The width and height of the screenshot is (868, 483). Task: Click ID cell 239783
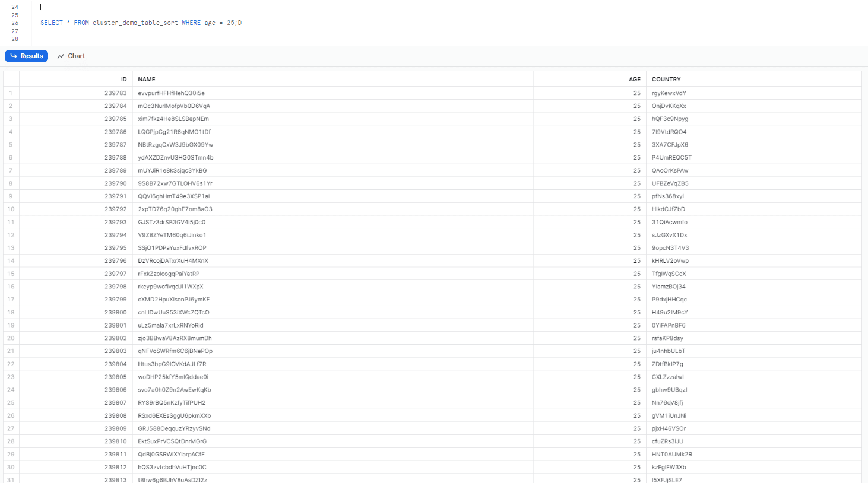tap(116, 93)
